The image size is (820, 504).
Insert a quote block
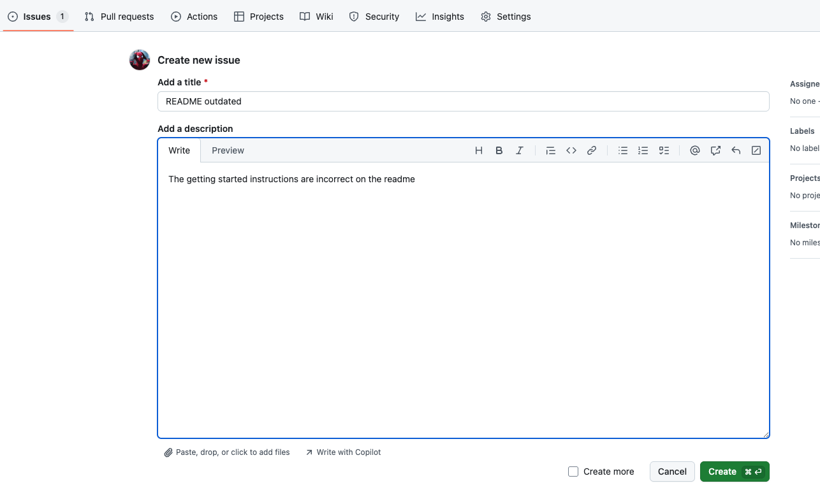pos(550,150)
